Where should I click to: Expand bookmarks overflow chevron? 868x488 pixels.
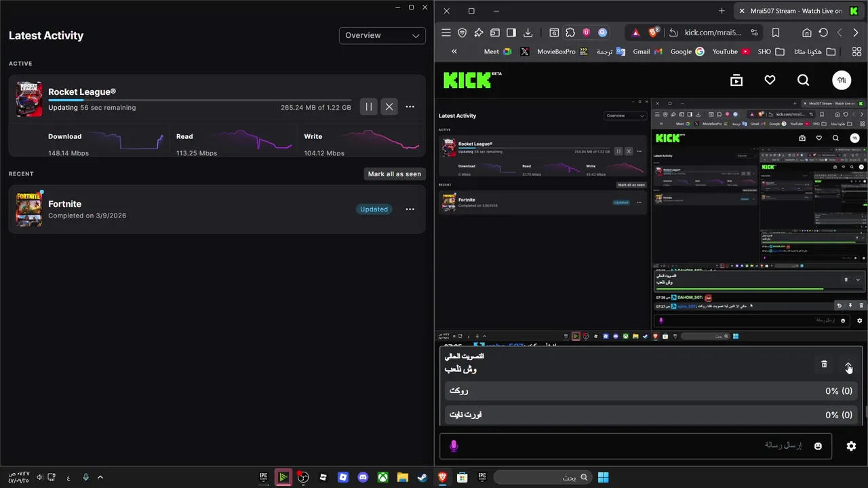pos(454,52)
